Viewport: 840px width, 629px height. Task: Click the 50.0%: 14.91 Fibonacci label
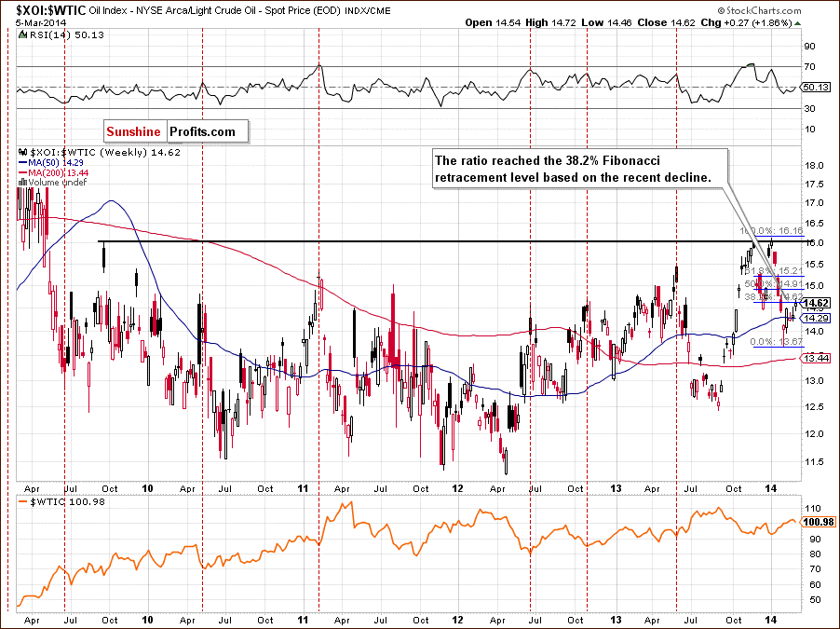774,283
